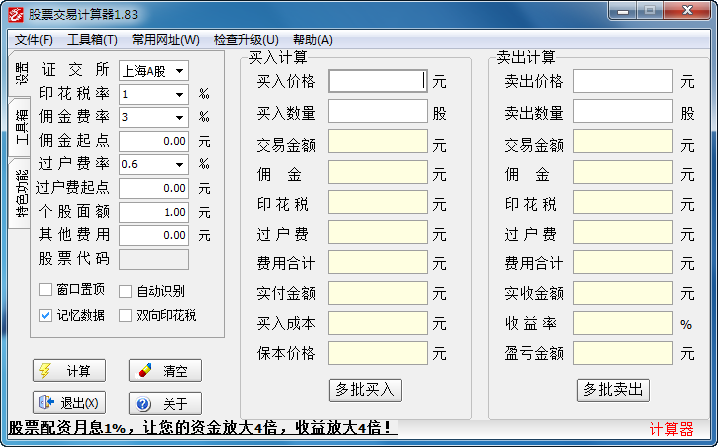This screenshot has width=718, height=447.
Task: Focus the 卖出价格 input field
Action: click(623, 81)
